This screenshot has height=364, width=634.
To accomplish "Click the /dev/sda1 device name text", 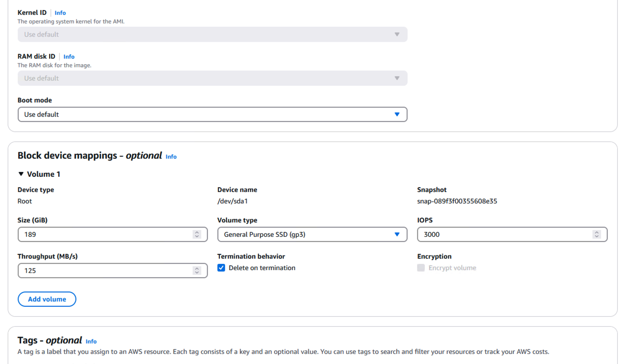I will [x=233, y=202].
